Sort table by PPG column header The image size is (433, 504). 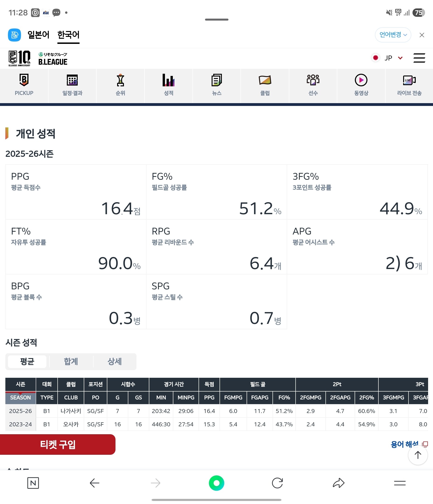(209, 397)
